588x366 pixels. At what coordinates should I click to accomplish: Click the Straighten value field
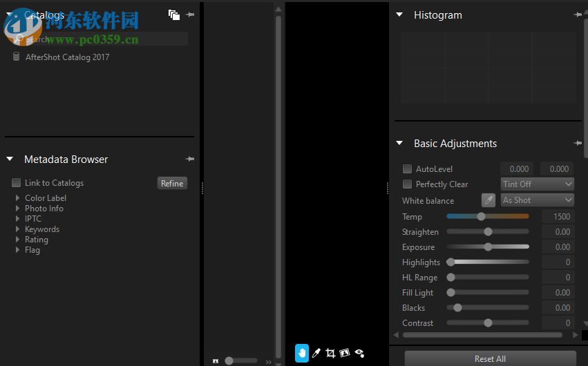(x=558, y=232)
